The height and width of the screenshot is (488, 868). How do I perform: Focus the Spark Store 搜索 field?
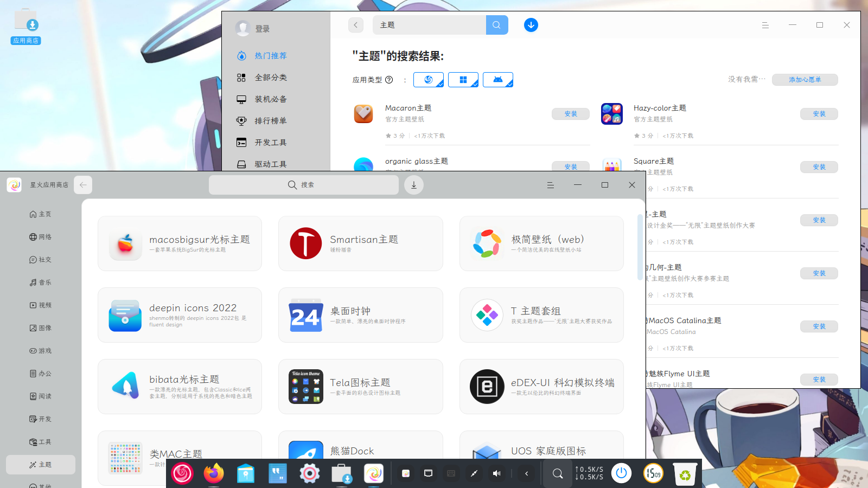[x=304, y=185]
